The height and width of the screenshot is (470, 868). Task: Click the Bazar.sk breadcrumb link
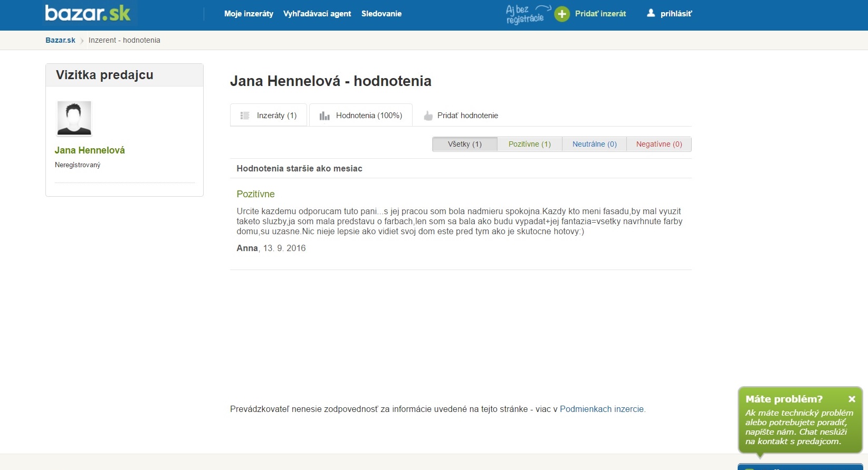pos(60,40)
